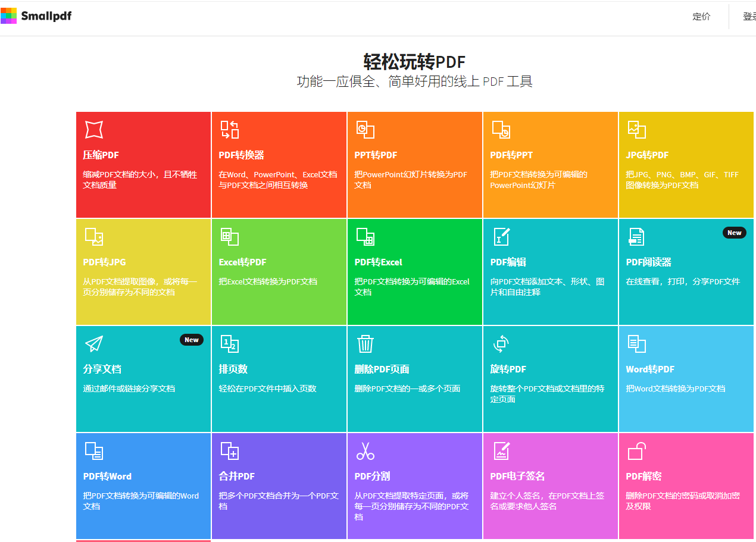
Task: Click the Smallpdf logo in header
Action: point(36,16)
